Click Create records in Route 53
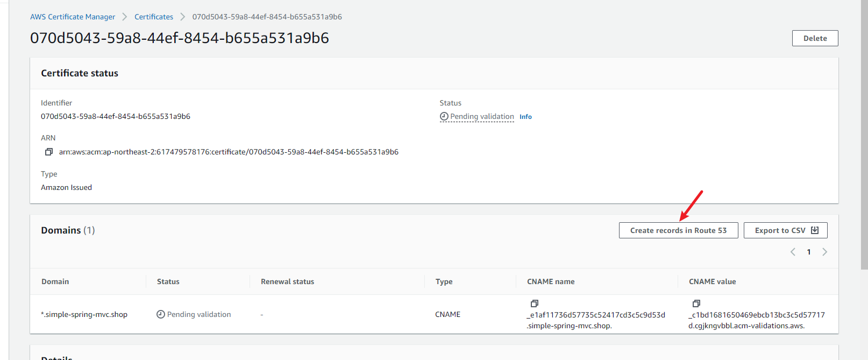This screenshot has height=360, width=868. (679, 230)
